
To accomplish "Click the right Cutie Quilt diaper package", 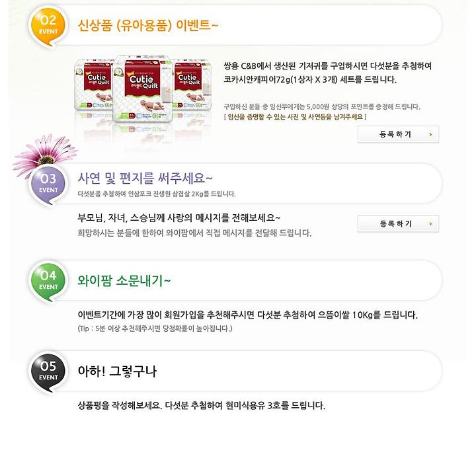I will (x=192, y=85).
